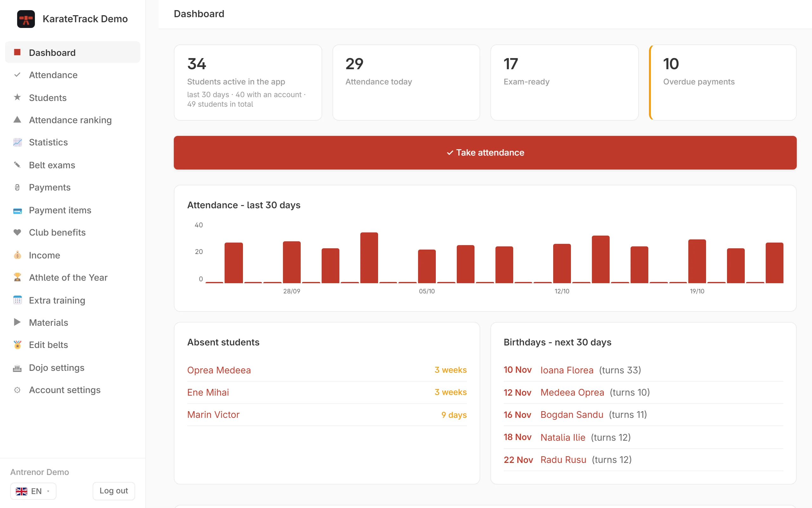The image size is (812, 508).
Task: Click the red Dashboard square icon
Action: click(17, 52)
